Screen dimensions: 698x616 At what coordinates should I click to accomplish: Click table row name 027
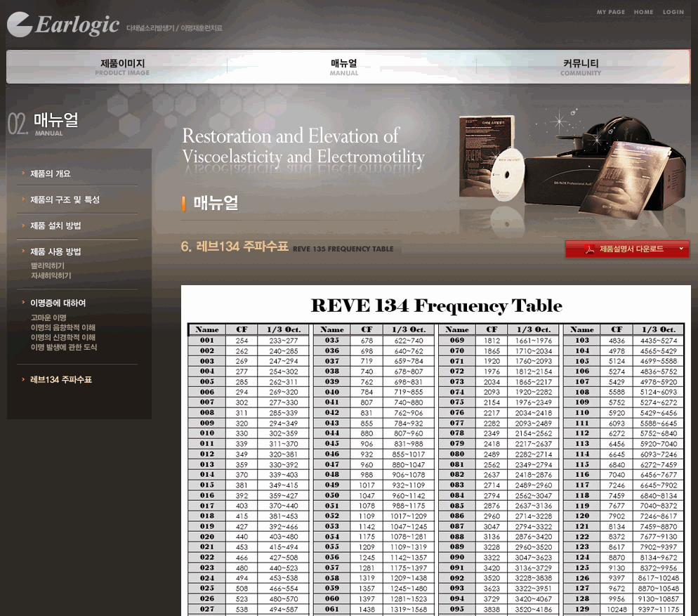coord(207,609)
